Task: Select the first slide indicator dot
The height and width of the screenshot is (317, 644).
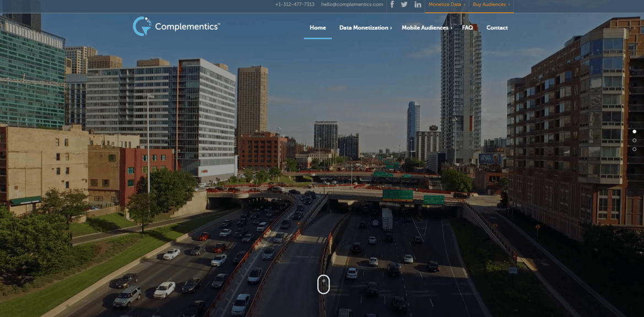Action: tap(634, 132)
